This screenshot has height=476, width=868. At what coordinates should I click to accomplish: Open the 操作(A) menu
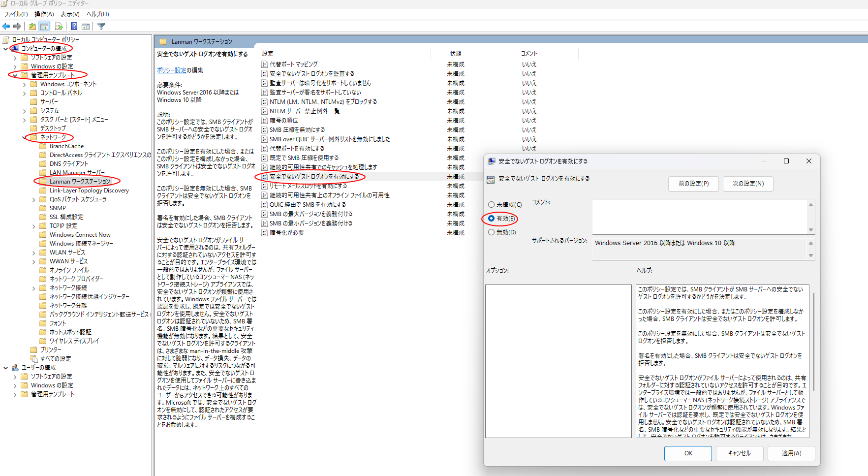44,14
